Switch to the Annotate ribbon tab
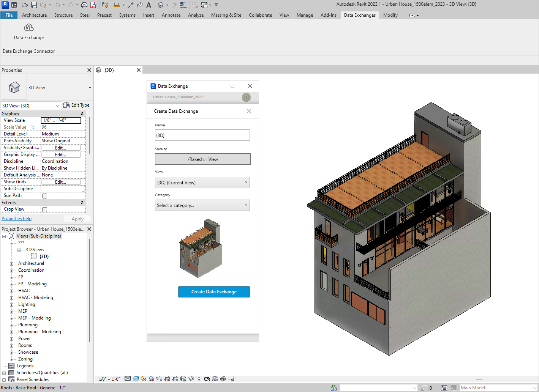 coord(171,15)
